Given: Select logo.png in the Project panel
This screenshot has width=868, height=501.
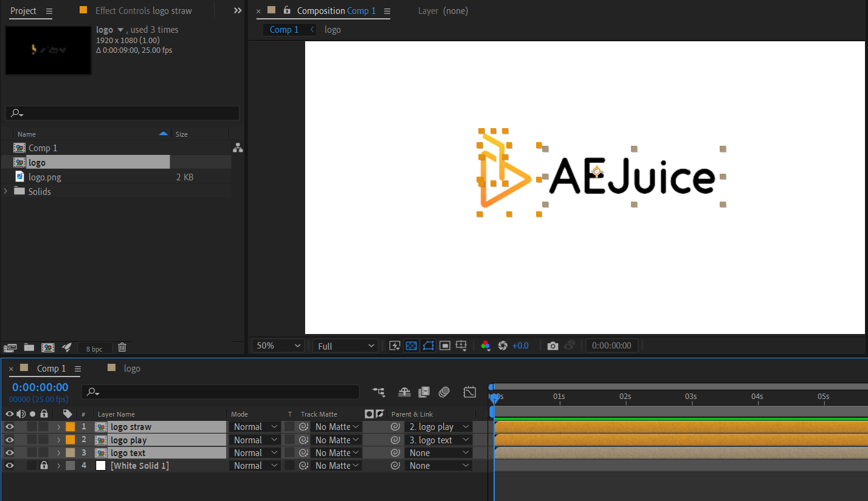Looking at the screenshot, I should [44, 177].
